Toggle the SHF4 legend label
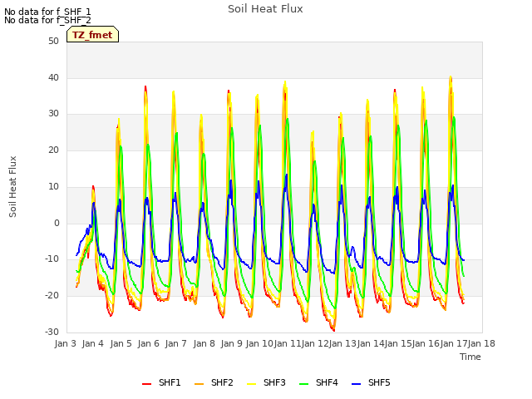 [x=327, y=382]
